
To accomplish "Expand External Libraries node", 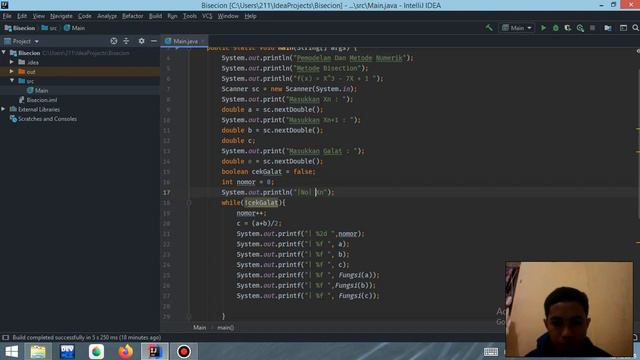I will pyautogui.click(x=4, y=109).
